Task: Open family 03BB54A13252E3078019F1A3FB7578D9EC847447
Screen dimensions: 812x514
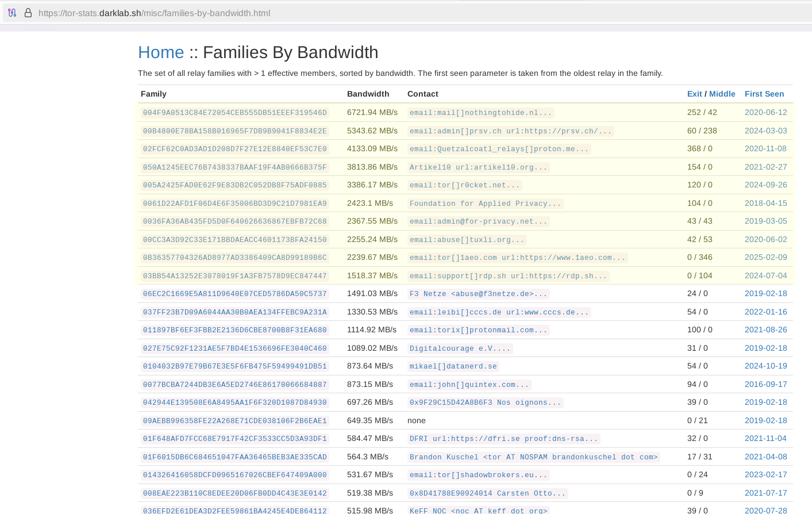Action: pos(235,276)
